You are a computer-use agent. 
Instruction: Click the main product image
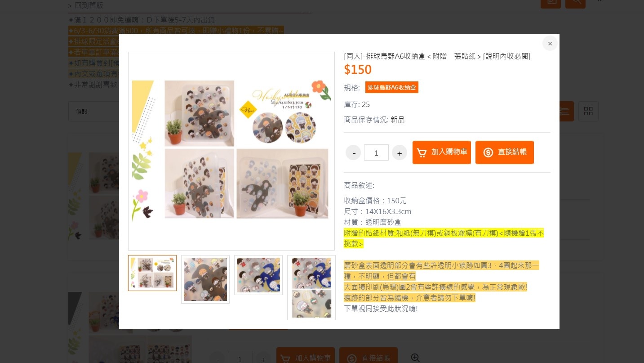click(x=231, y=151)
